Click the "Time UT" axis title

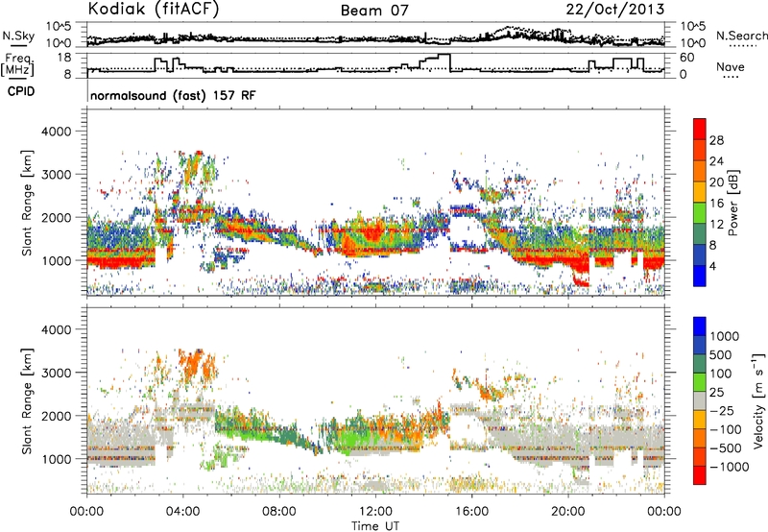pyautogui.click(x=375, y=526)
